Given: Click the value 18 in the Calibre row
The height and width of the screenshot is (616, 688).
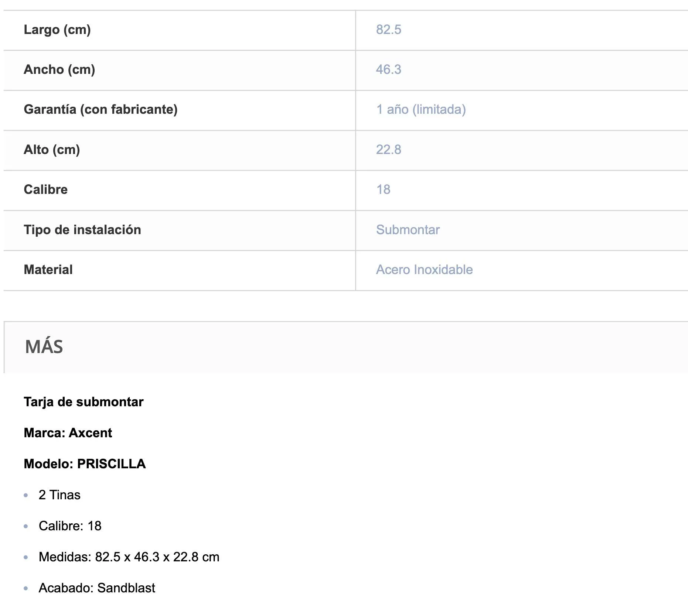Looking at the screenshot, I should pos(383,189).
